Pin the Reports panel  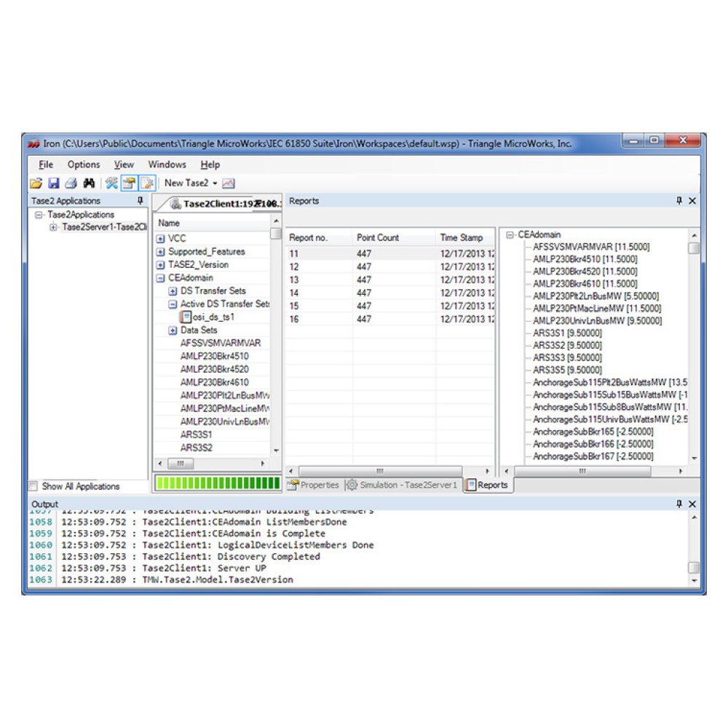[x=679, y=201]
